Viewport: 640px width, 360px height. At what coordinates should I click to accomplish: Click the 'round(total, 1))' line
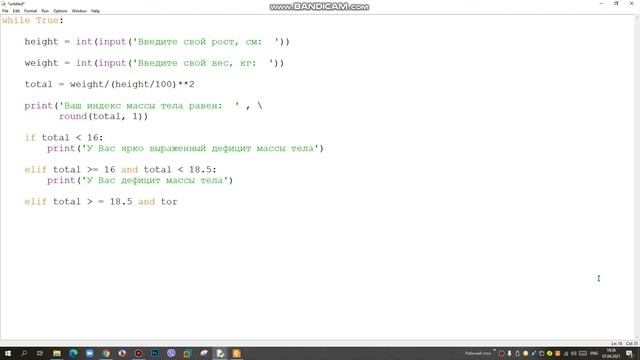(103, 116)
